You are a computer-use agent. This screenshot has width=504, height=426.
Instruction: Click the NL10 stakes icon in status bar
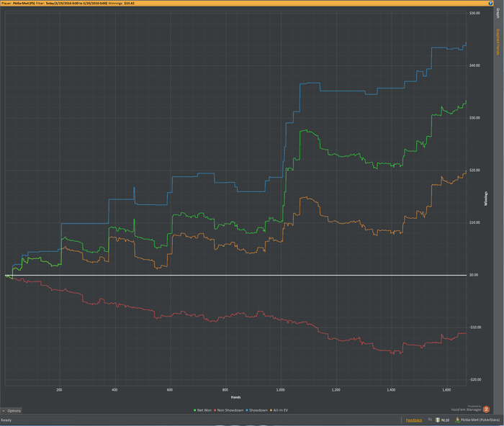point(438,420)
